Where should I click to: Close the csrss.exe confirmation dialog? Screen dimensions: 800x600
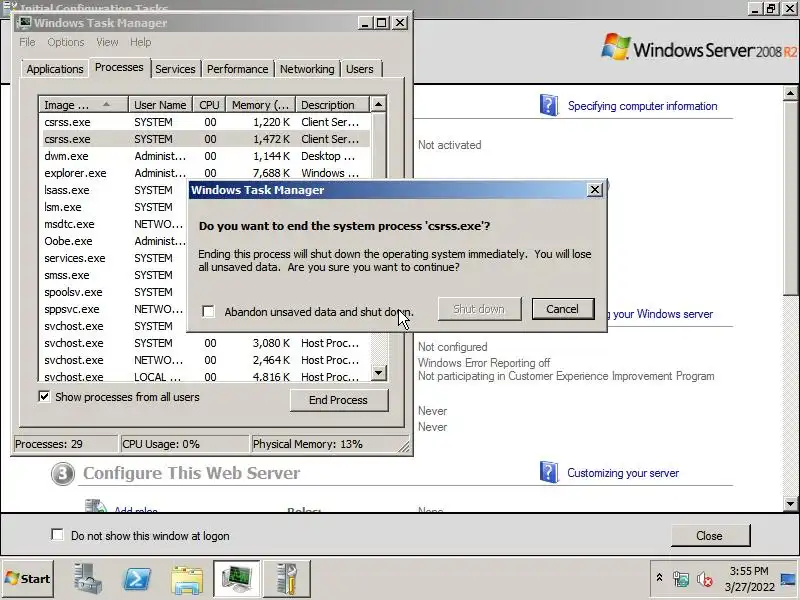[x=594, y=190]
